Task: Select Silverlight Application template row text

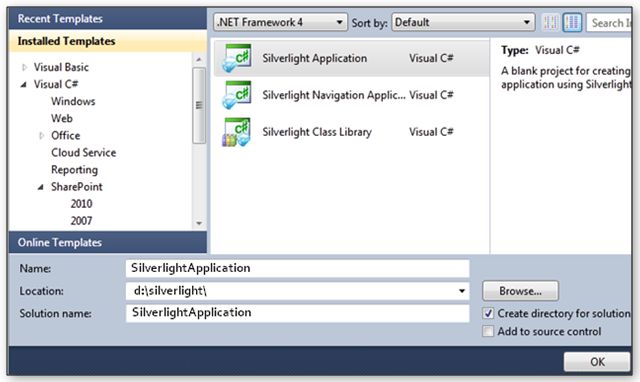Action: [315, 58]
